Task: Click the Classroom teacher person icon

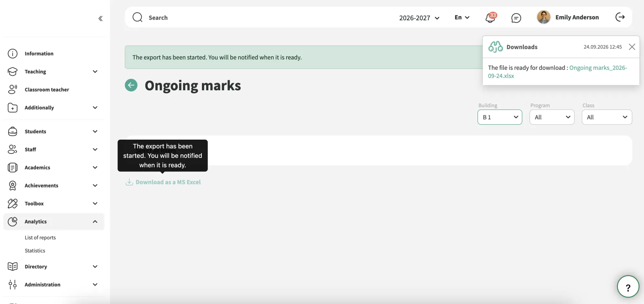Action: point(13,89)
